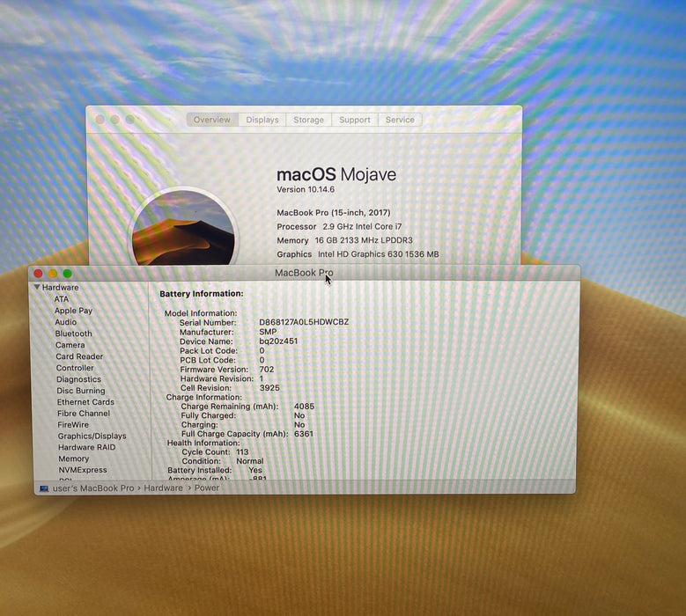The image size is (686, 616).
Task: Select Audio in the sidebar
Action: 66,322
